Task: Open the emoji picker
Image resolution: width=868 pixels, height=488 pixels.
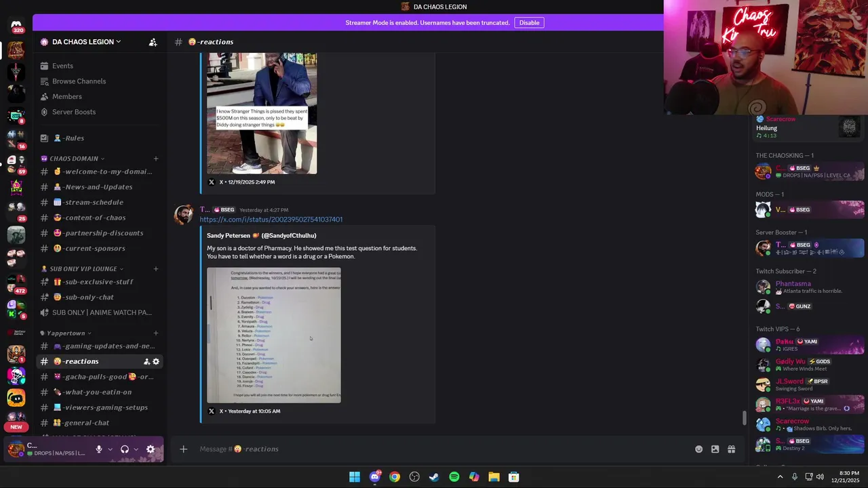Action: tap(698, 449)
